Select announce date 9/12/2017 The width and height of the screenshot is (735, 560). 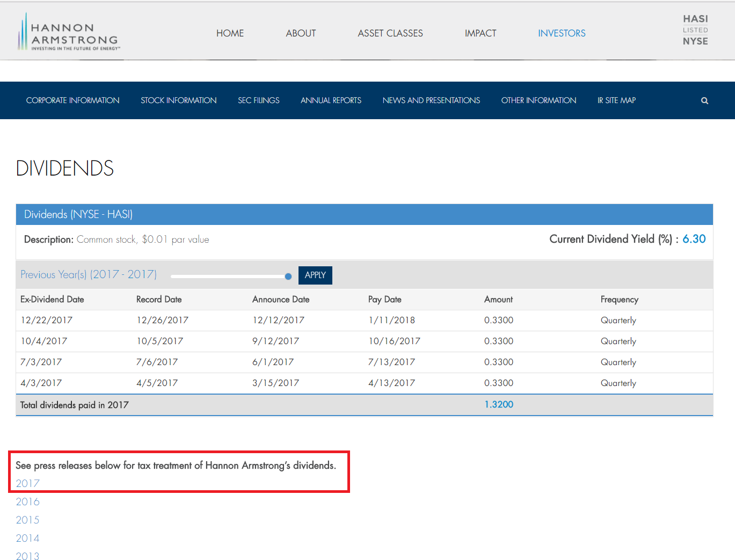click(x=275, y=341)
